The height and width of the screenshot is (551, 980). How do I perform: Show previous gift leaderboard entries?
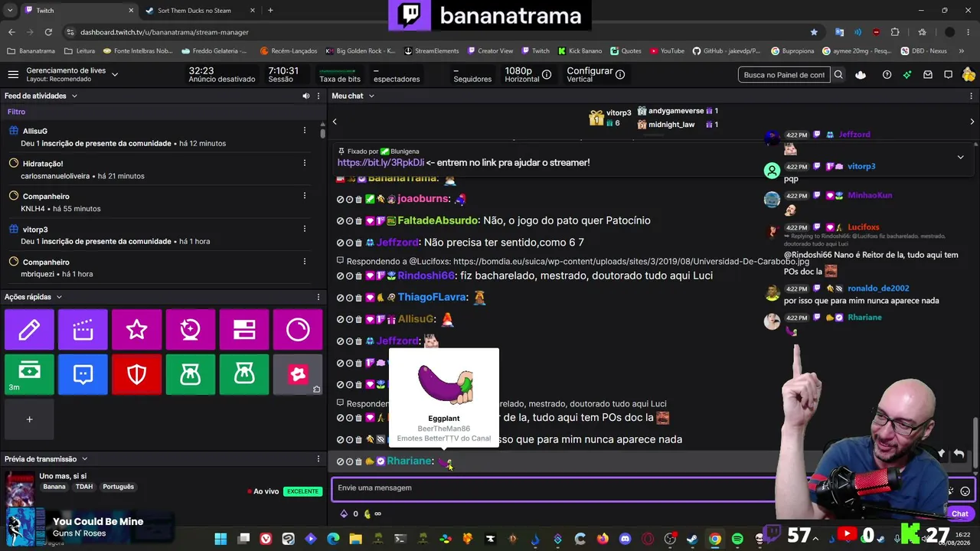pos(335,122)
